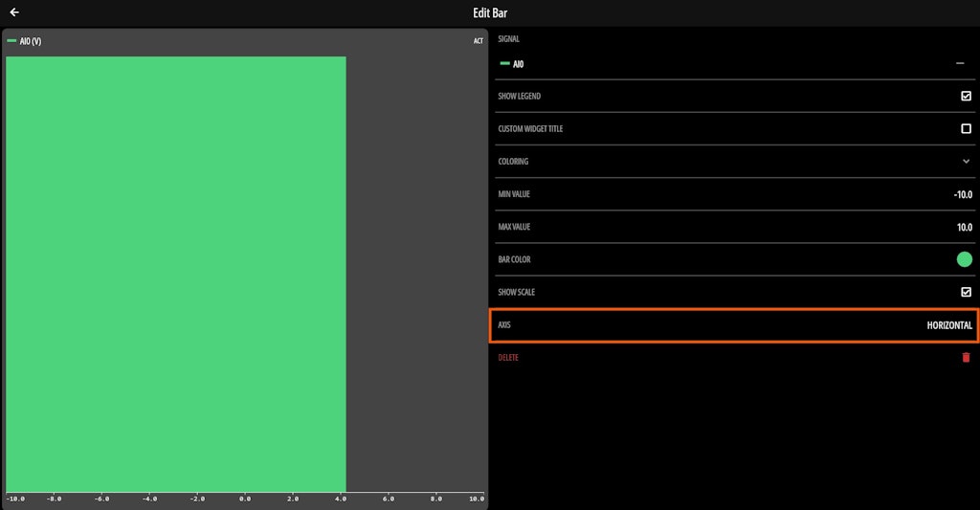Viewport: 980px width, 510px height.
Task: Click the -10.0 scale tick label
Action: pyautogui.click(x=15, y=499)
